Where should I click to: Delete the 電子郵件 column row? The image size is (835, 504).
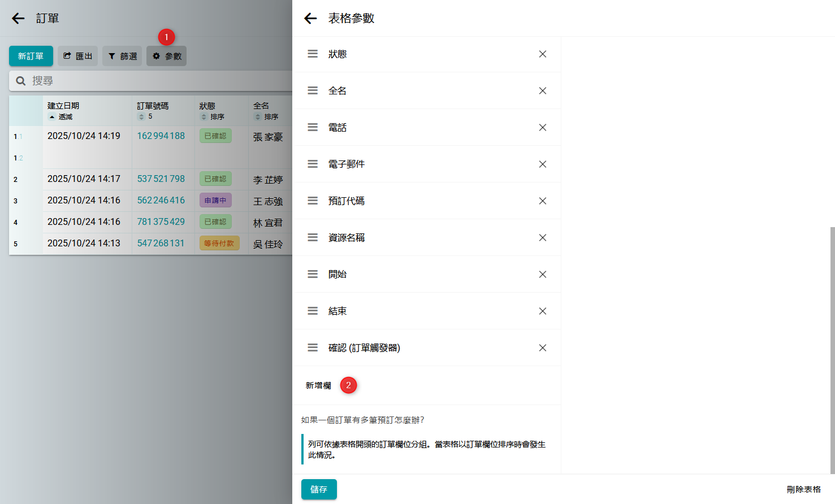542,164
